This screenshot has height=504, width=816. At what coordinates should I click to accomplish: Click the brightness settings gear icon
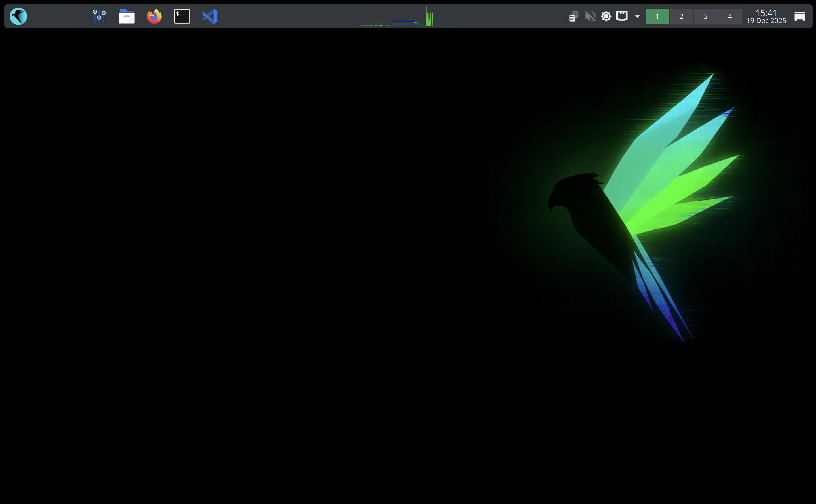(x=606, y=16)
